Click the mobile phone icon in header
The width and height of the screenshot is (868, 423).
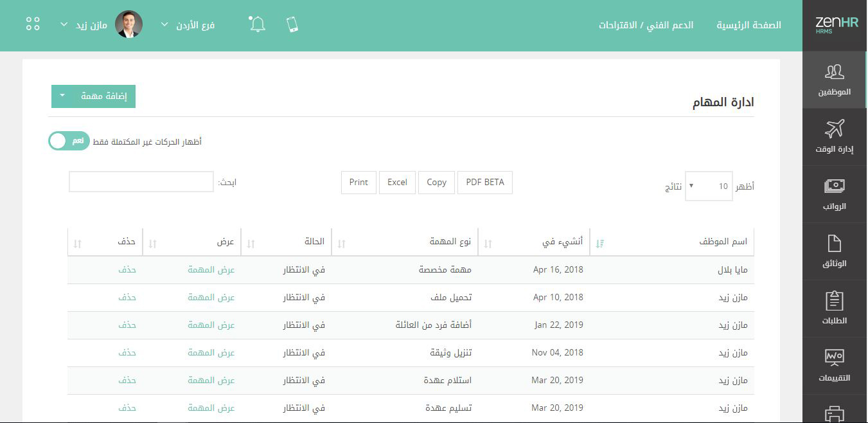(292, 24)
